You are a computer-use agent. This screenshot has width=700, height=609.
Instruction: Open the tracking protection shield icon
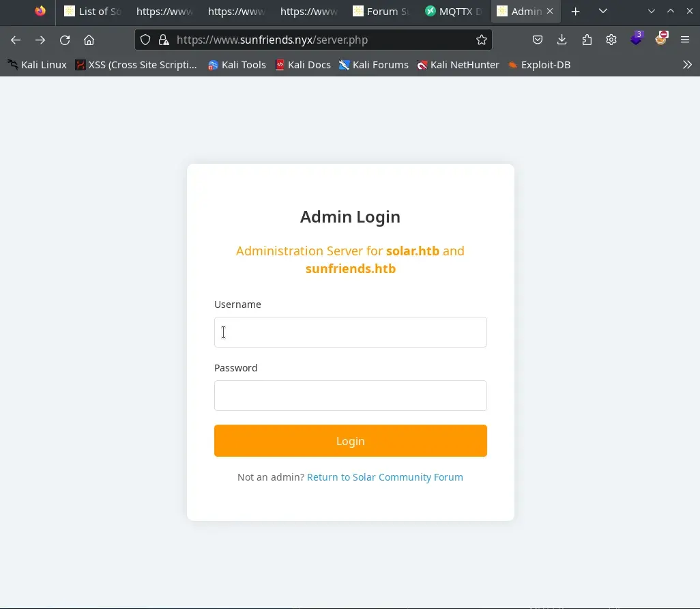145,40
